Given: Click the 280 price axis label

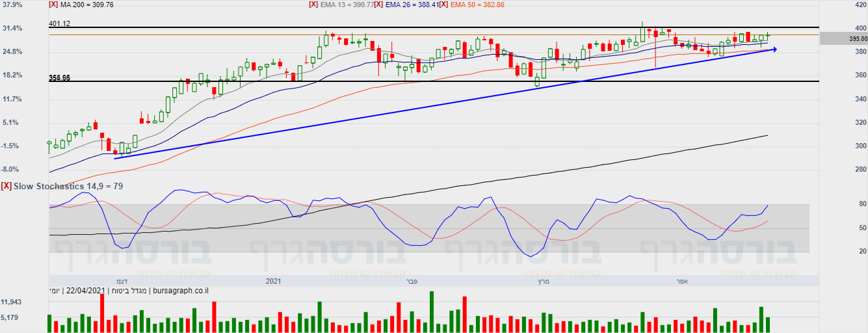Looking at the screenshot, I should tap(860, 169).
